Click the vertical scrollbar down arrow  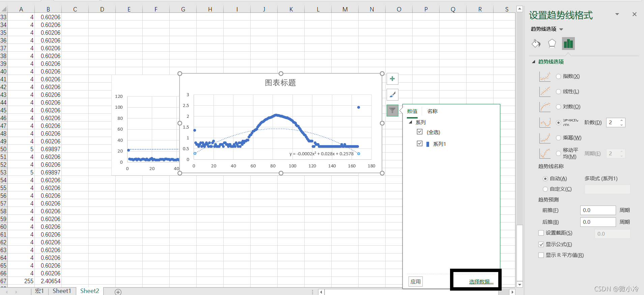click(x=520, y=285)
